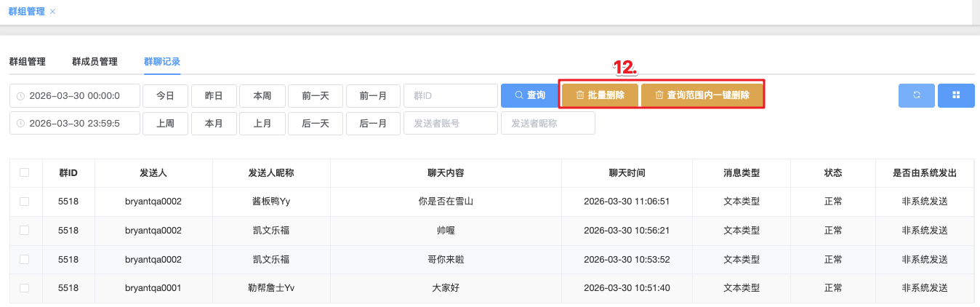
Task: Tick the checkbox for message 大家好
Action: (x=25, y=288)
